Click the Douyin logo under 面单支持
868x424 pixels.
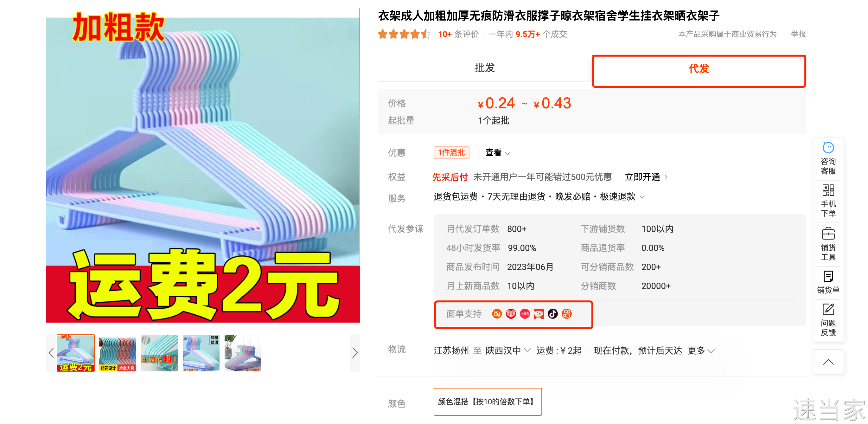[x=552, y=314]
